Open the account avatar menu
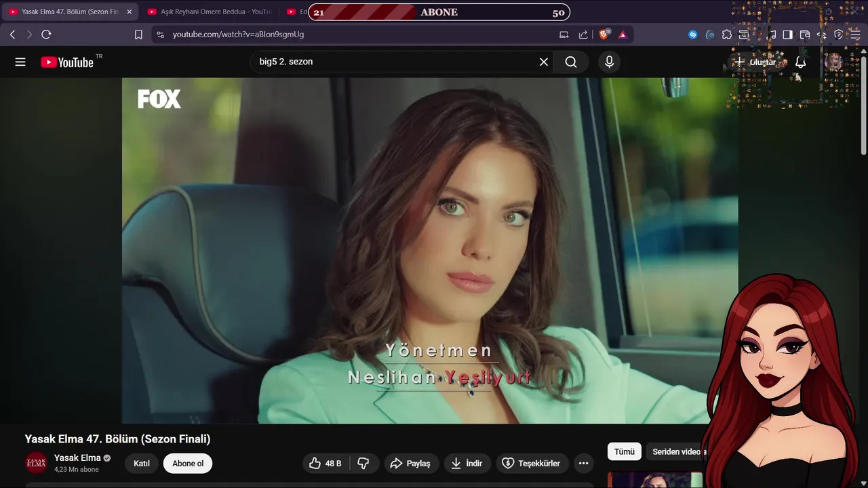The height and width of the screenshot is (488, 868). click(x=833, y=62)
